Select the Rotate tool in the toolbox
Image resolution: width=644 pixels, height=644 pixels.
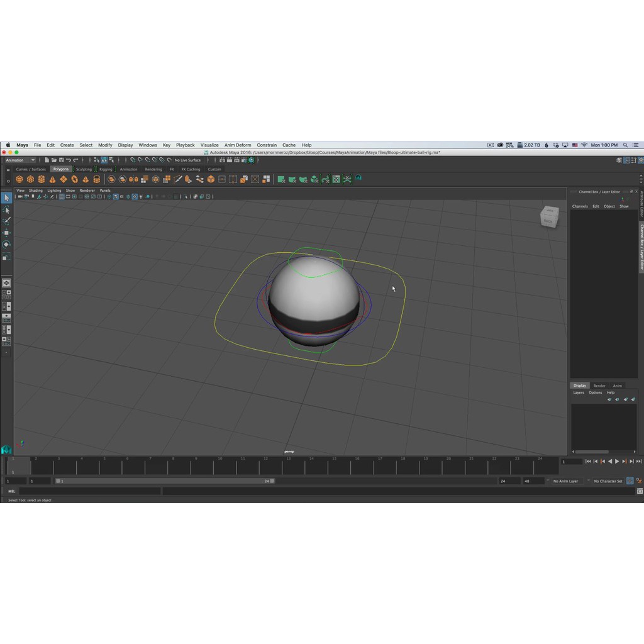6,245
